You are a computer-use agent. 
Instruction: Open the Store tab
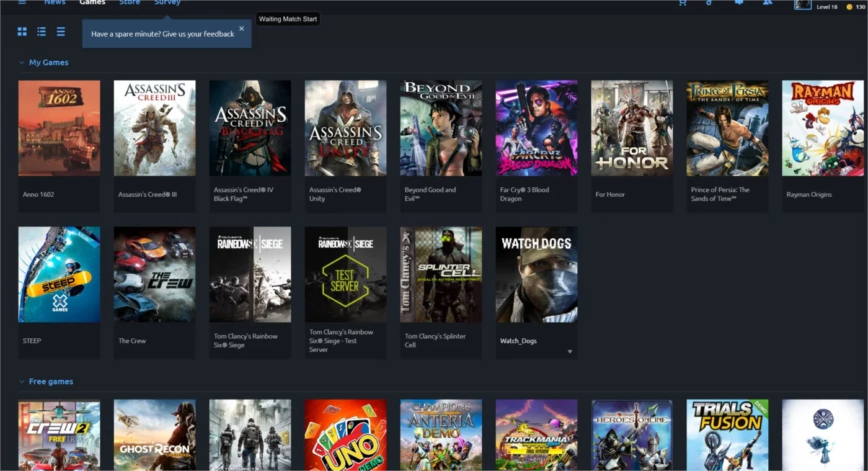tap(130, 2)
